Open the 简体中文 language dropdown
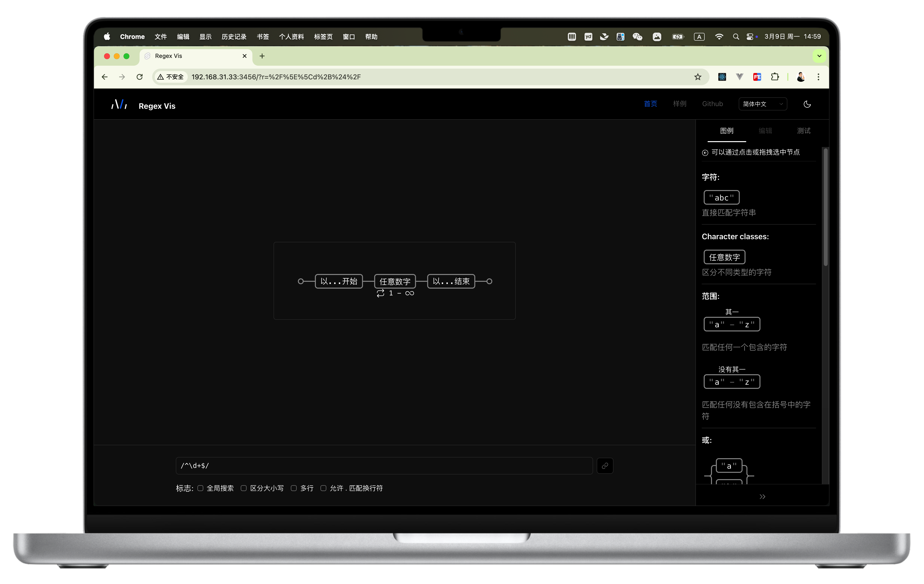The height and width of the screenshot is (584, 924). tap(763, 104)
